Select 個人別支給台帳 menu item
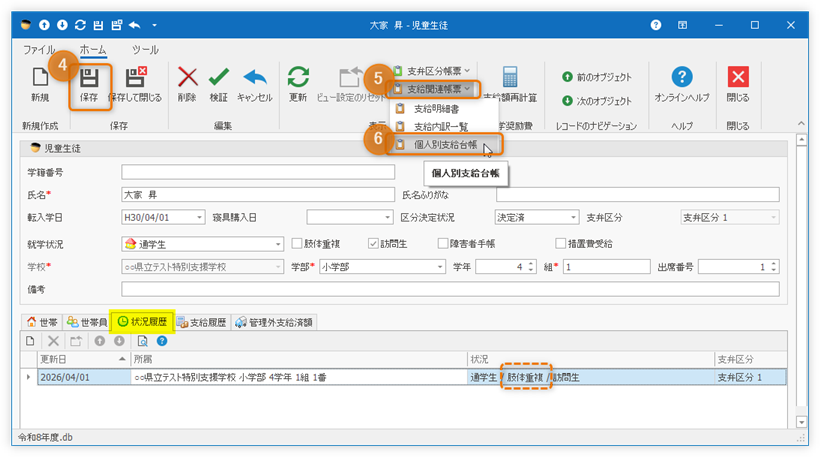Image resolution: width=820 pixels, height=457 pixels. click(x=445, y=144)
